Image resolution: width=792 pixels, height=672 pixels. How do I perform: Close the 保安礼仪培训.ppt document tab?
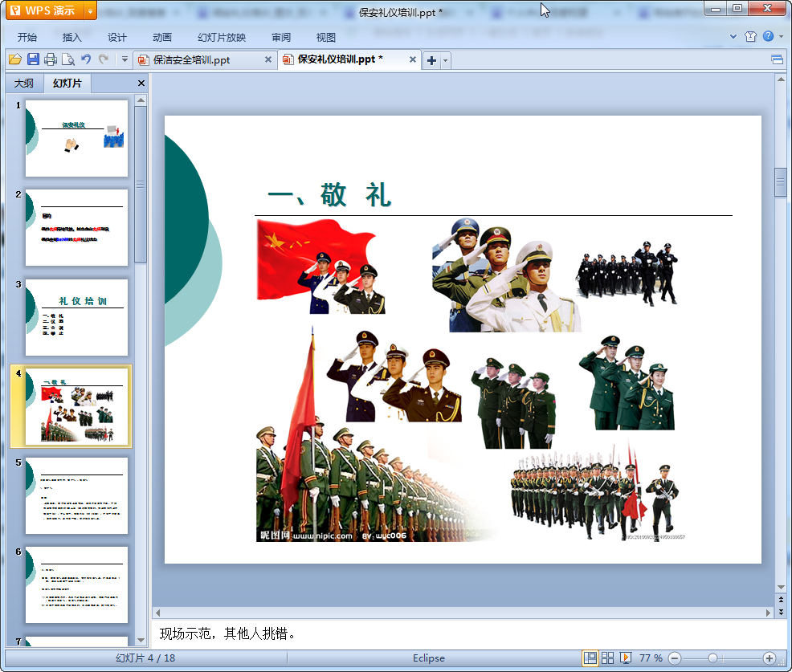(x=413, y=59)
